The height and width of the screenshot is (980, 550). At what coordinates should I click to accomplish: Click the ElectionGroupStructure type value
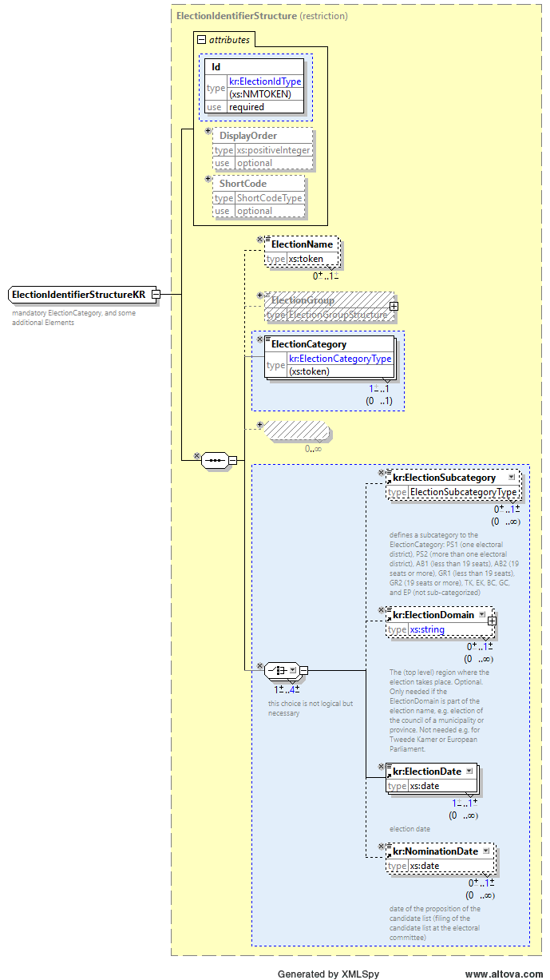pyautogui.click(x=338, y=315)
